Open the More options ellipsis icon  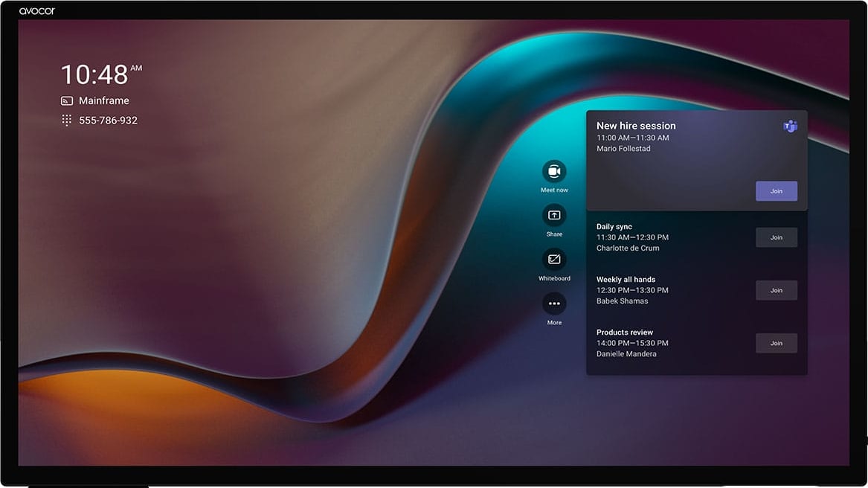pos(554,304)
